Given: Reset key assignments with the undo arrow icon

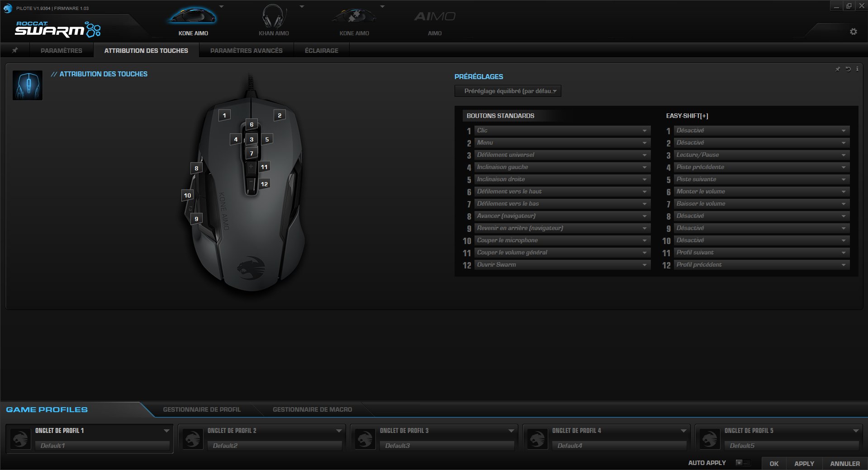Looking at the screenshot, I should 848,69.
